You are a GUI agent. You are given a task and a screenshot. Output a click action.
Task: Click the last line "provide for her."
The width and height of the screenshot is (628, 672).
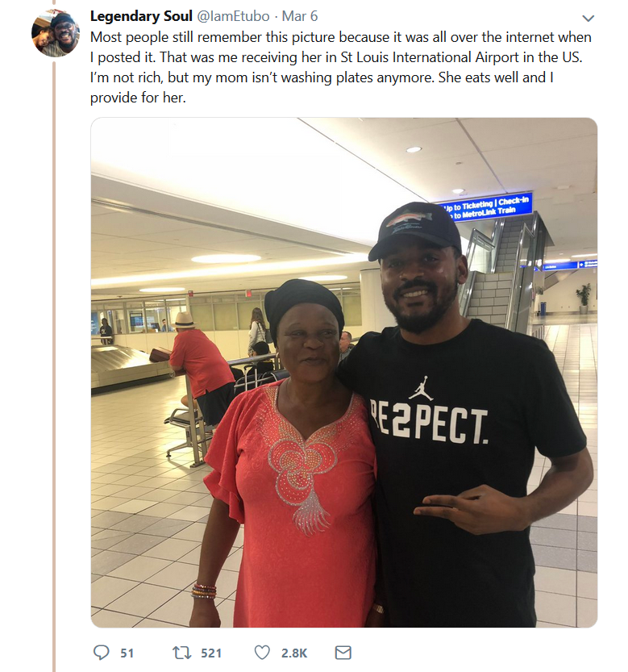coord(138,98)
